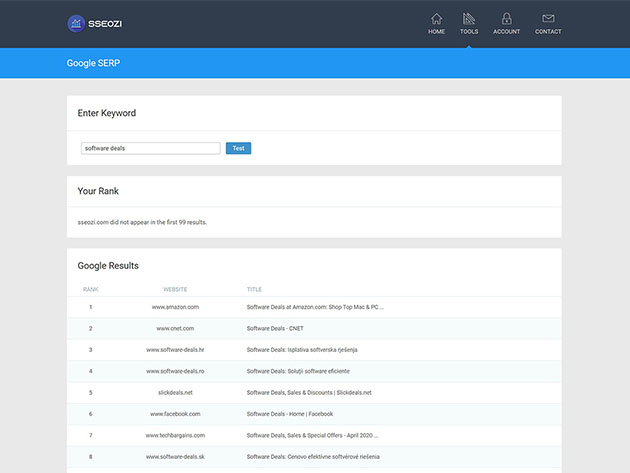
Task: Open the ACCOUNT menu label
Action: [x=506, y=32]
